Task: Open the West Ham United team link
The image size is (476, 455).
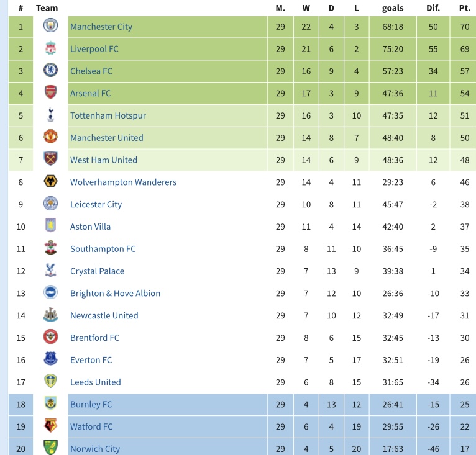Action: pyautogui.click(x=104, y=160)
